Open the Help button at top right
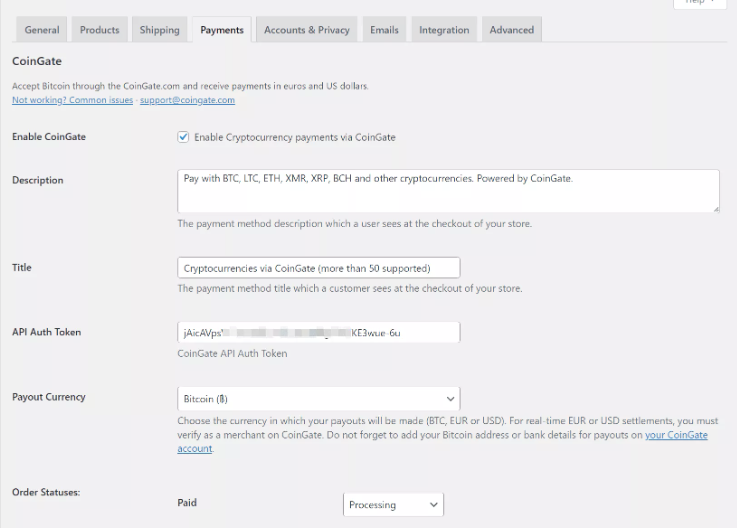This screenshot has height=528, width=737. coord(699,3)
